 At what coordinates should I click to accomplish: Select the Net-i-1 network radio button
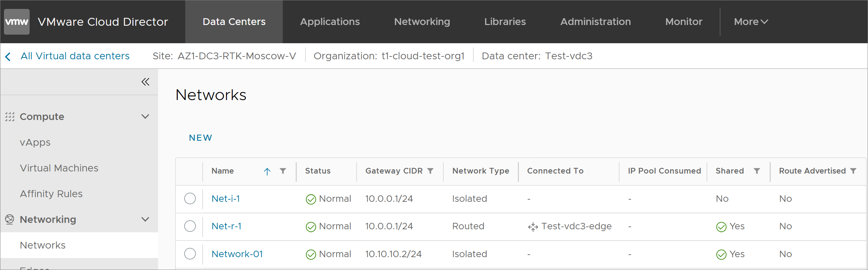[190, 198]
